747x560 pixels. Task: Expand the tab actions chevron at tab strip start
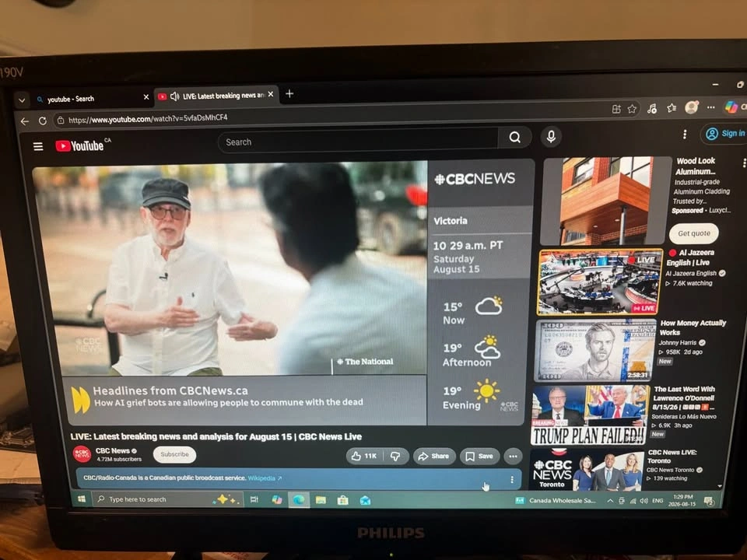coord(22,100)
